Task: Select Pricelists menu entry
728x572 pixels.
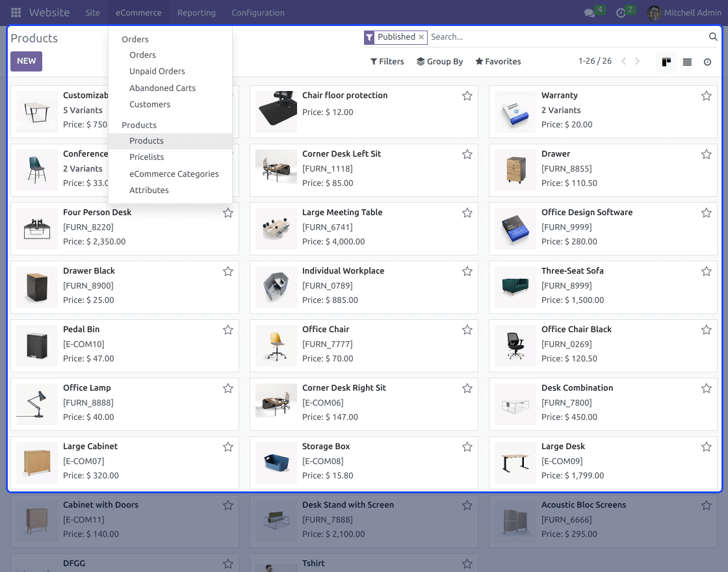Action: coord(170,157)
